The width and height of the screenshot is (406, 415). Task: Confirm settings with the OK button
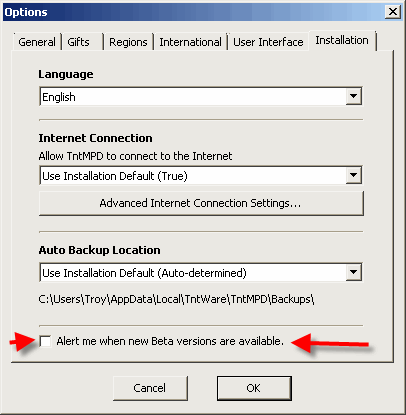tap(254, 388)
